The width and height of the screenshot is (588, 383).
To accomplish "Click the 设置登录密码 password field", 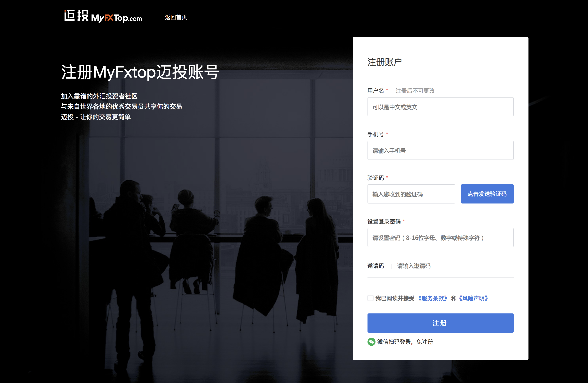I will tap(440, 237).
